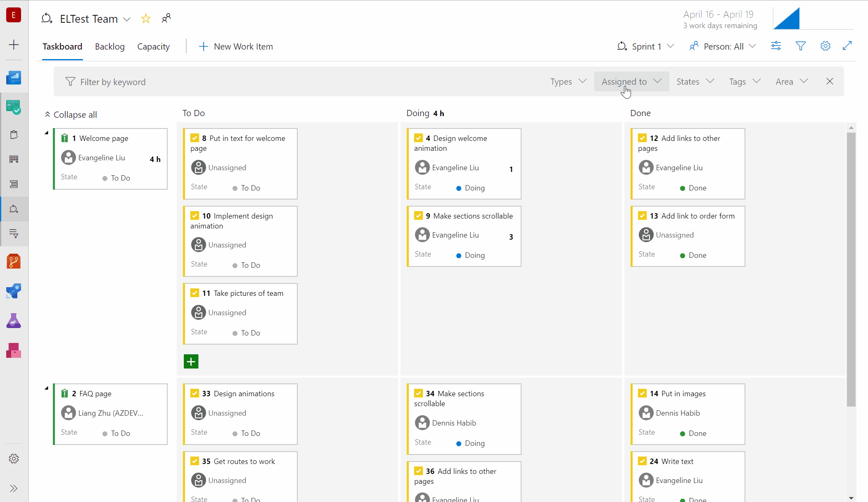This screenshot has width=868, height=502.
Task: Open taskboard settings with the gear icon
Action: coord(825,46)
